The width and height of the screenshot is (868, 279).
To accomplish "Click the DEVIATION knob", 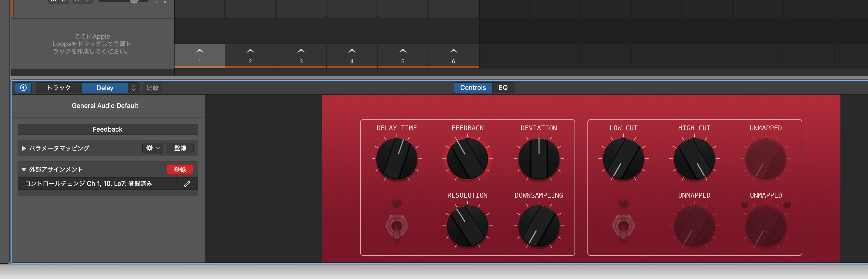I will [539, 158].
